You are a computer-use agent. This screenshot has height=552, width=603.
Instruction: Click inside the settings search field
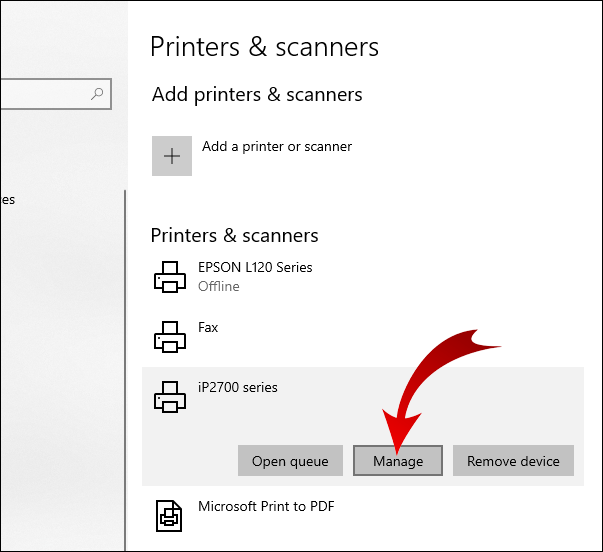coord(54,94)
